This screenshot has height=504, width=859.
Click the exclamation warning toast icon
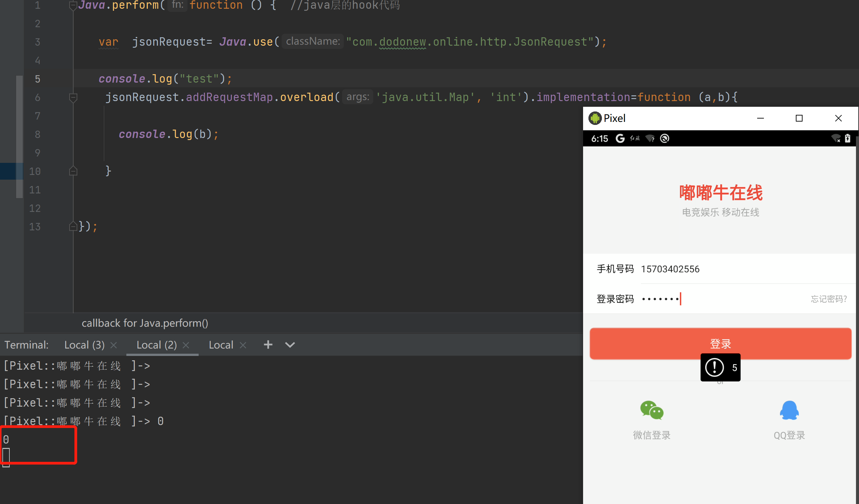coord(714,367)
